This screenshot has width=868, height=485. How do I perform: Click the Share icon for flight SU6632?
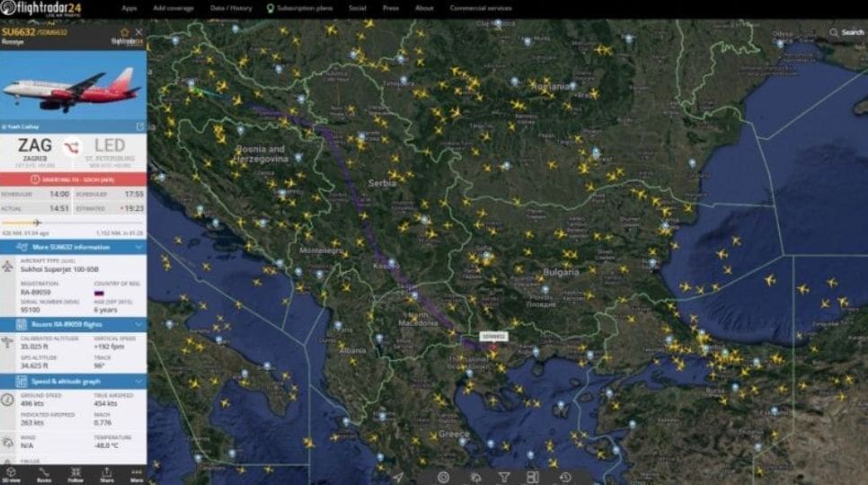coord(107,473)
